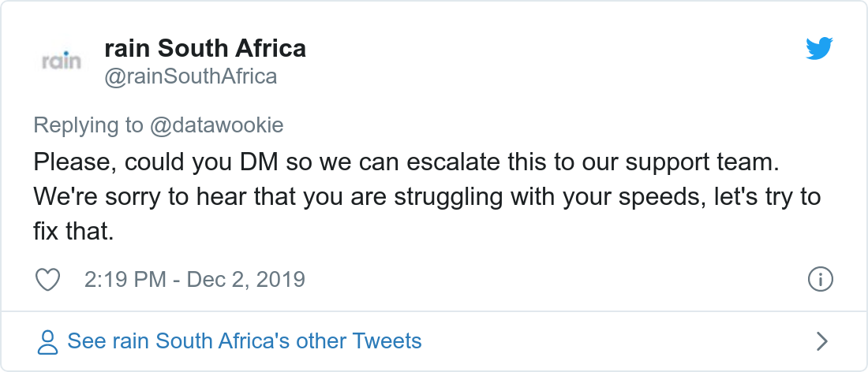
Task: See rain South Africa's other Tweets
Action: point(245,341)
